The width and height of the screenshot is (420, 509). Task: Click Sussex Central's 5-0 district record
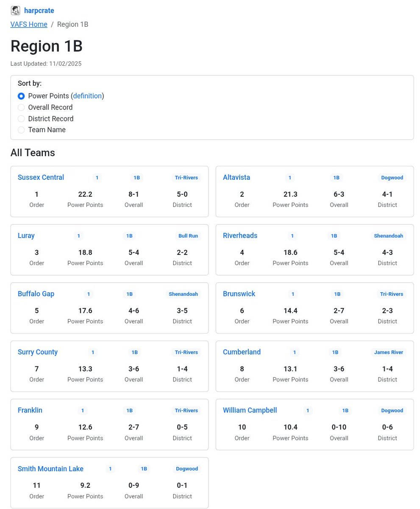pyautogui.click(x=182, y=194)
